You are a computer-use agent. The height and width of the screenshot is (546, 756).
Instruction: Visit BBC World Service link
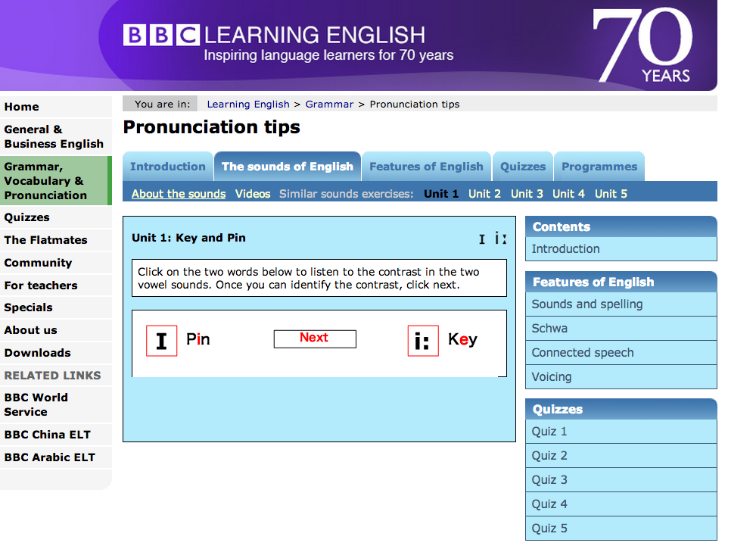[x=56, y=405]
